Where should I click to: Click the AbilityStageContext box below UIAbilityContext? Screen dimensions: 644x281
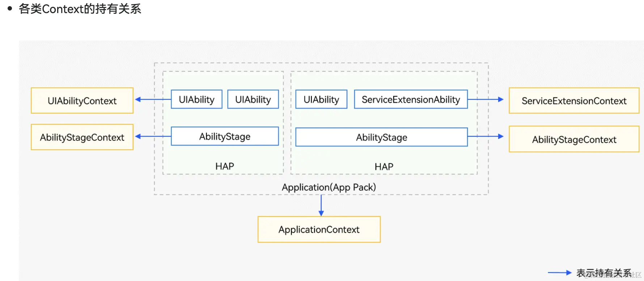82,137
